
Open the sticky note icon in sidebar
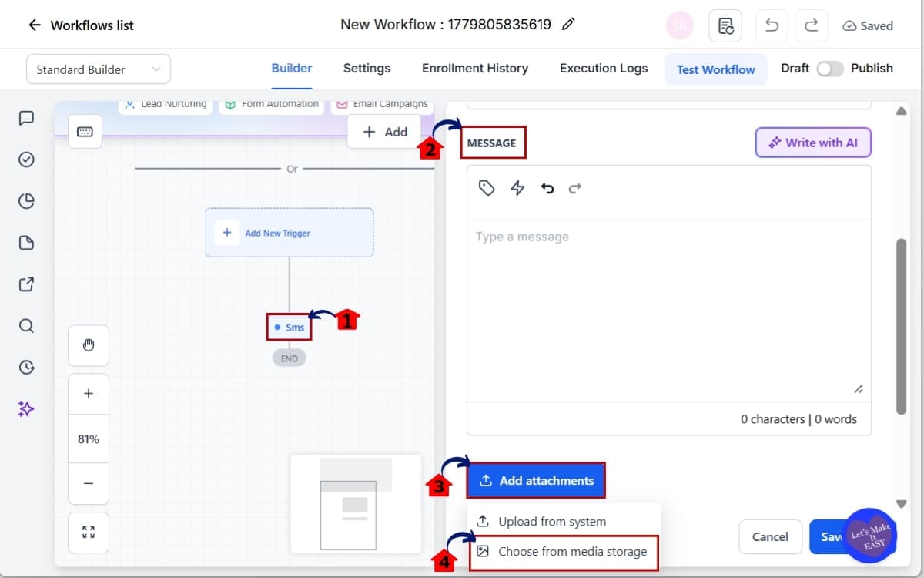coord(26,243)
